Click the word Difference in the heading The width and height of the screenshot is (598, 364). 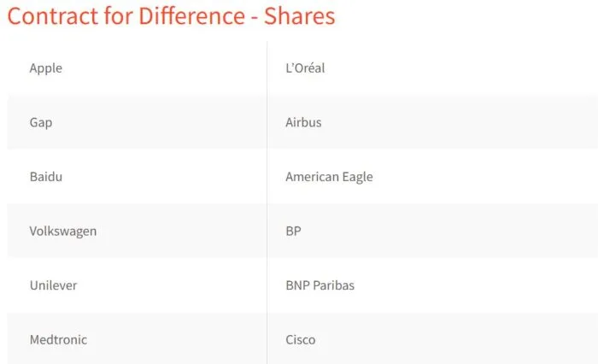[191, 16]
